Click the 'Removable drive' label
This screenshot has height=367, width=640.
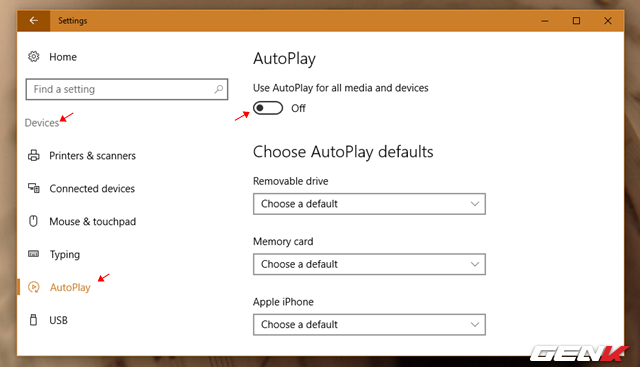pyautogui.click(x=291, y=181)
